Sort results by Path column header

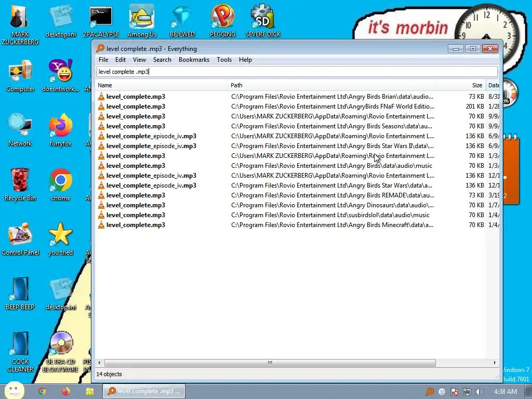332,85
